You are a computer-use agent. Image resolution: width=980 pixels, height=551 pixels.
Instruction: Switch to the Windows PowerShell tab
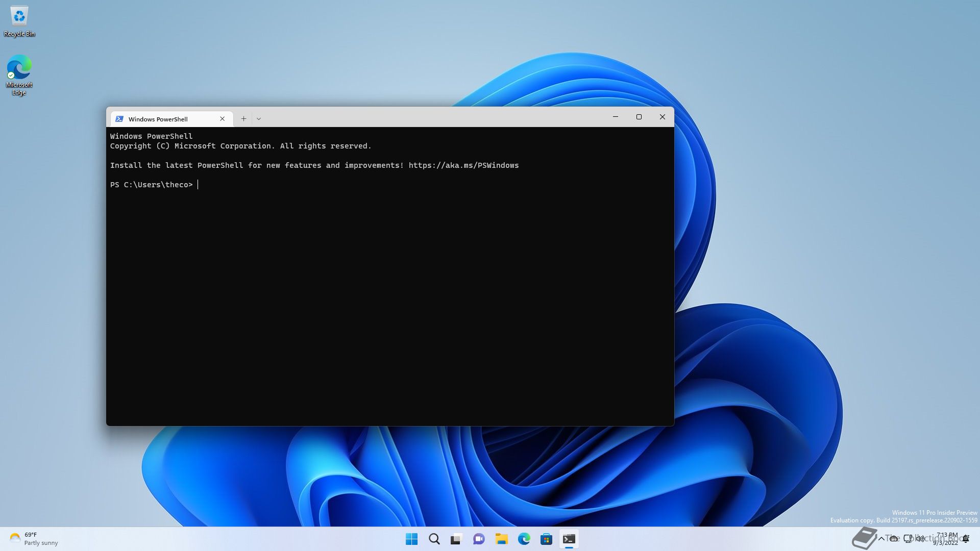click(x=172, y=119)
